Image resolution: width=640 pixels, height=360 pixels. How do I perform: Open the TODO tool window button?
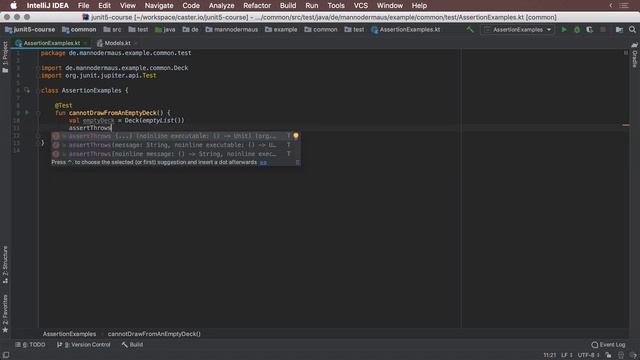click(x=30, y=344)
